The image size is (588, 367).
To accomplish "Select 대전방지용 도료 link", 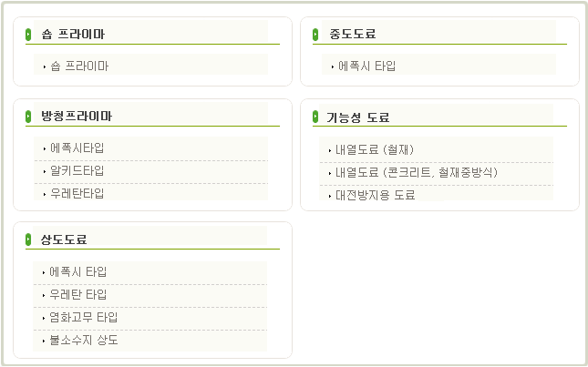I will (x=376, y=196).
